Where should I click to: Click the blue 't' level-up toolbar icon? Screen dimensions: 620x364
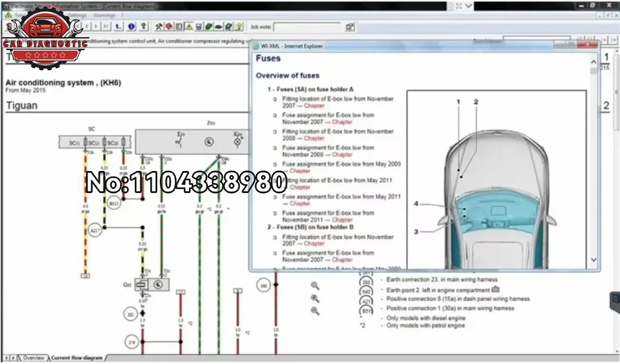pyautogui.click(x=119, y=27)
